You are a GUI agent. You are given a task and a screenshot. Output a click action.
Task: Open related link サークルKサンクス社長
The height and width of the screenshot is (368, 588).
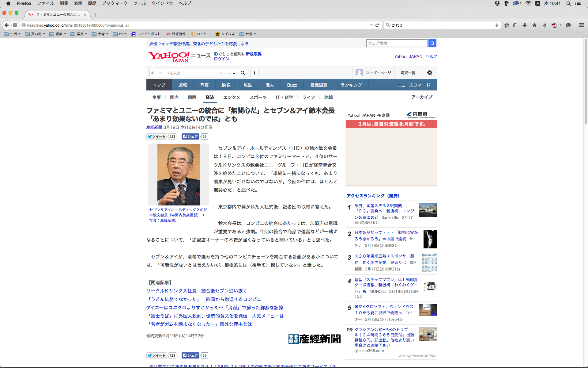click(x=171, y=291)
